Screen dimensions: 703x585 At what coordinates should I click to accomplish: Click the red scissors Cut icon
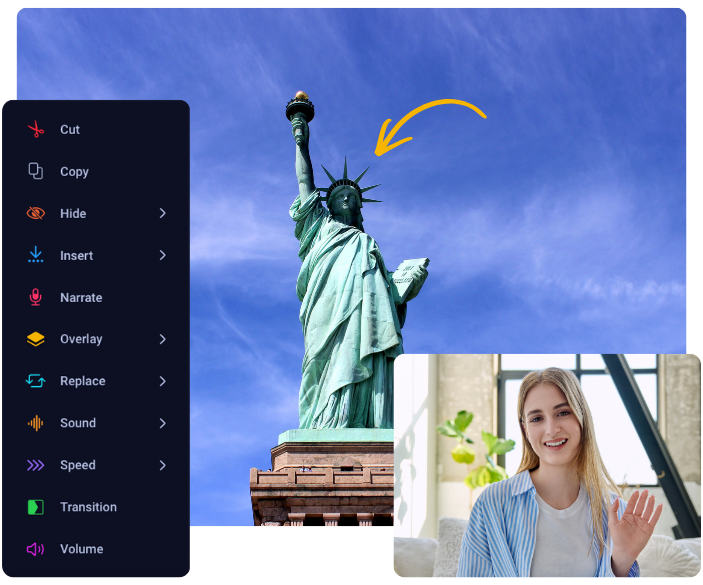tap(35, 130)
